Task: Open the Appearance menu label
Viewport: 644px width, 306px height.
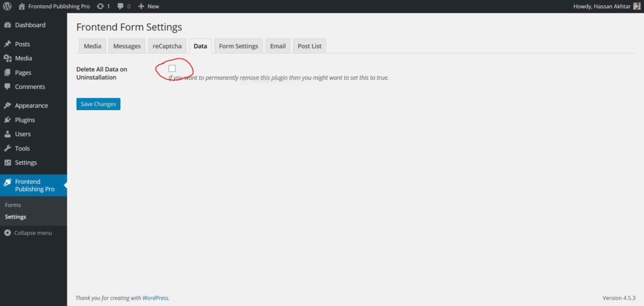Action: pyautogui.click(x=31, y=106)
